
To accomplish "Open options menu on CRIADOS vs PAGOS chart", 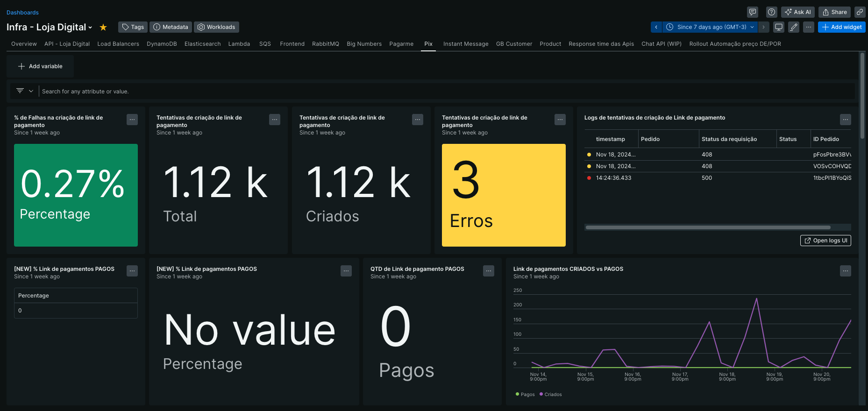I will (845, 271).
